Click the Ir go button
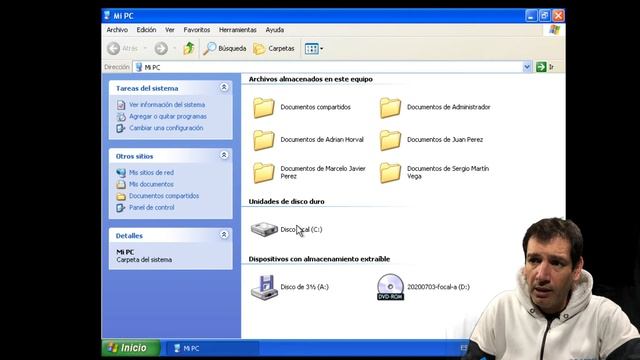640x360 pixels. 546,67
